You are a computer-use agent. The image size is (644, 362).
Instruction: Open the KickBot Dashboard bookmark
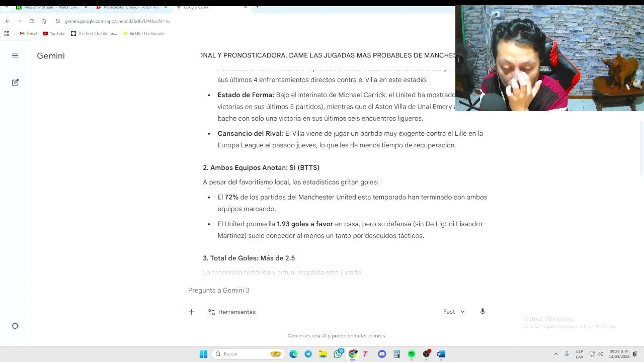143,33
